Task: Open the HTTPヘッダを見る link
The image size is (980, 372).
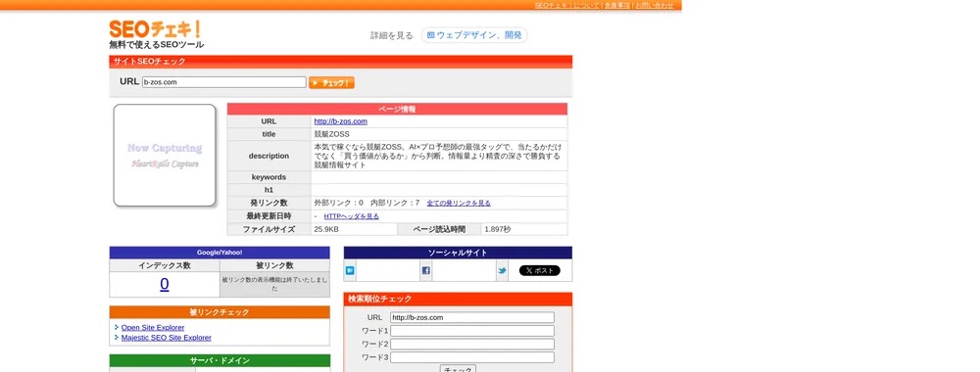Action: (x=351, y=216)
